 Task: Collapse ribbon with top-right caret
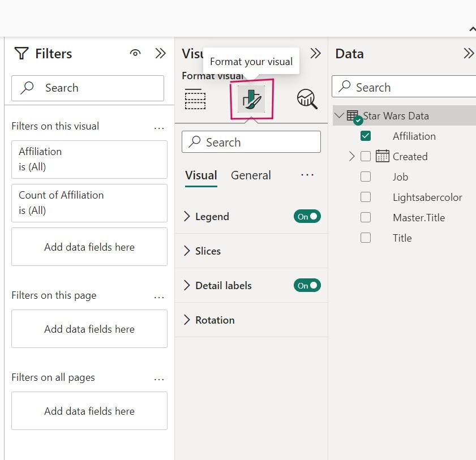[473, 29]
